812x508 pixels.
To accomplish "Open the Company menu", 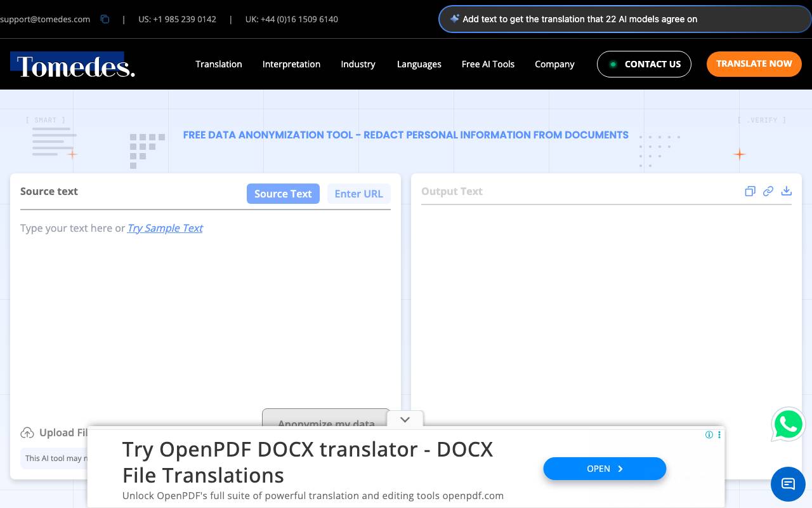I will pyautogui.click(x=554, y=64).
